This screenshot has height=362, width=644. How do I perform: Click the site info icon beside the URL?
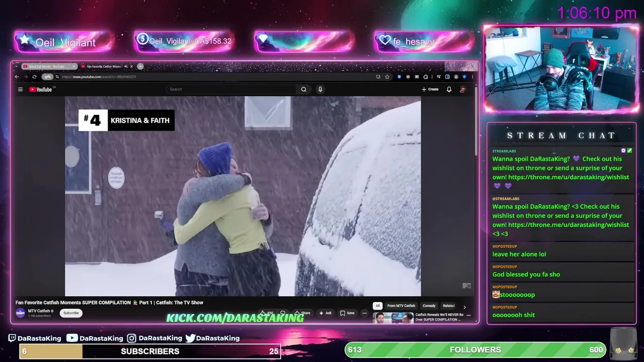(57, 77)
